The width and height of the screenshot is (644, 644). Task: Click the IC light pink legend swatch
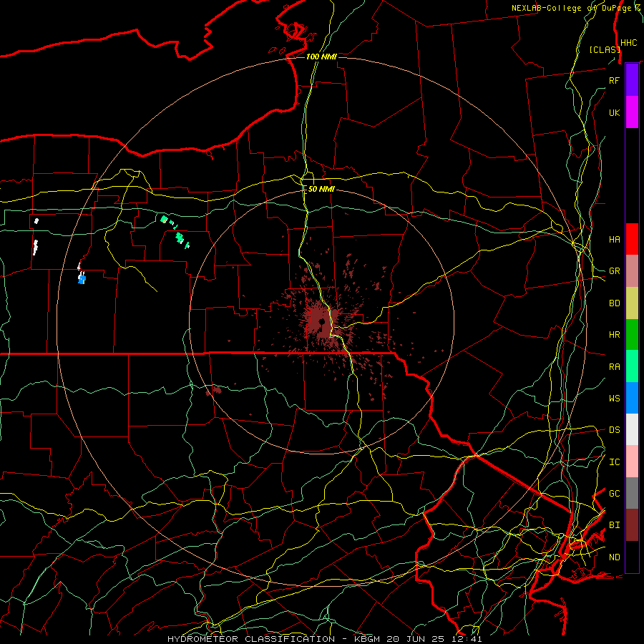point(632,462)
